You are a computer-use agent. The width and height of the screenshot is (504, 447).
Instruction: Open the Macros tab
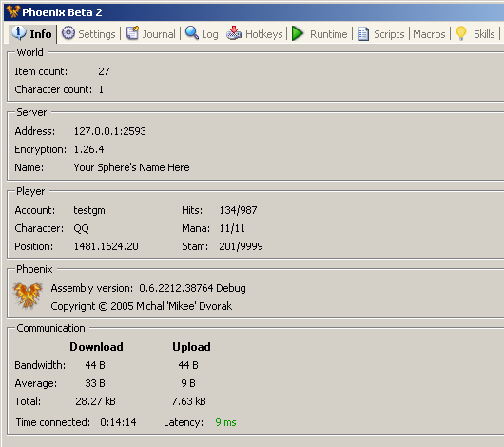tap(429, 34)
